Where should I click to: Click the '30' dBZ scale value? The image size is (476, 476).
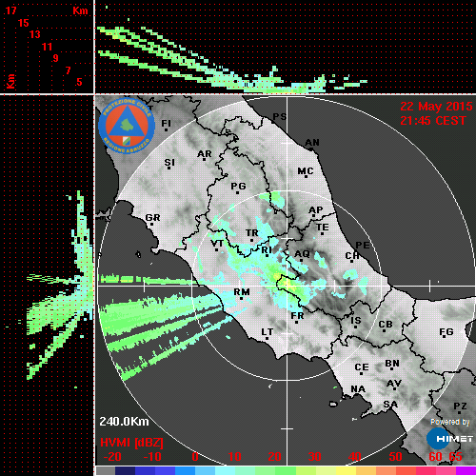[x=314, y=457]
